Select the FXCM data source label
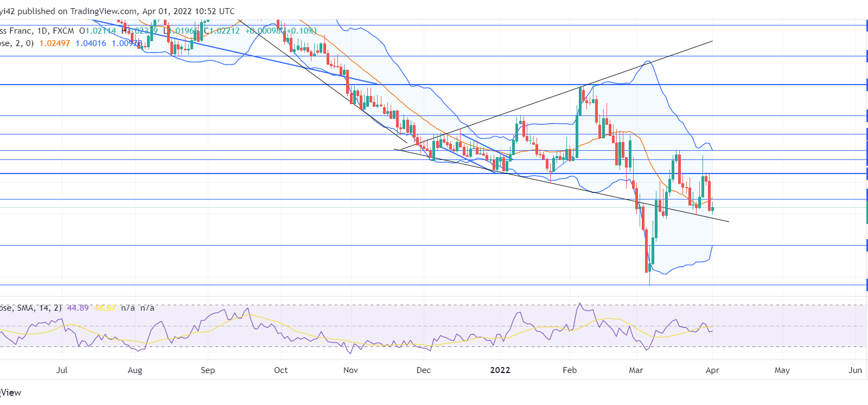868x405 pixels. (63, 31)
